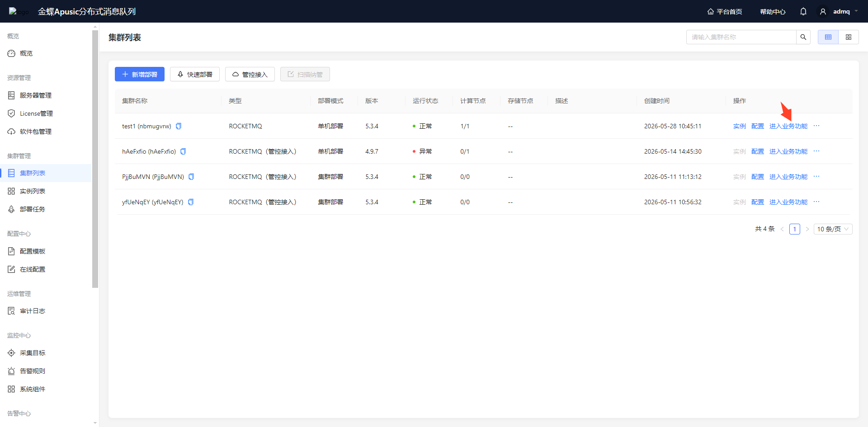The width and height of the screenshot is (868, 427).
Task: Click 进入业务功能 for PjjBuMVN
Action: click(788, 177)
